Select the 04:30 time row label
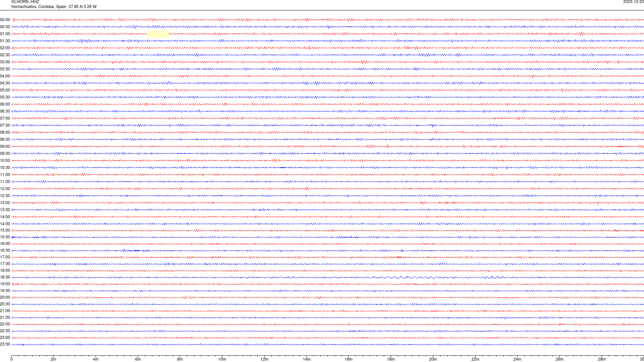 click(5, 83)
